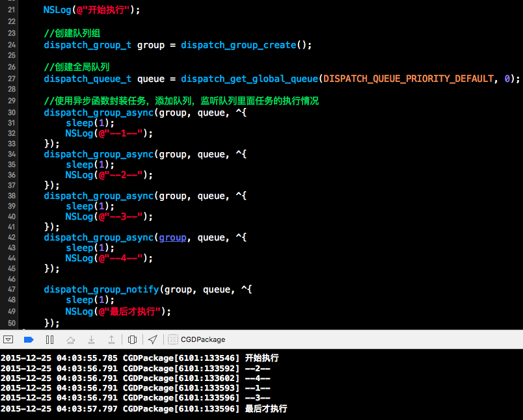Click the Step Over debug icon
523x420 pixels.
(70, 339)
